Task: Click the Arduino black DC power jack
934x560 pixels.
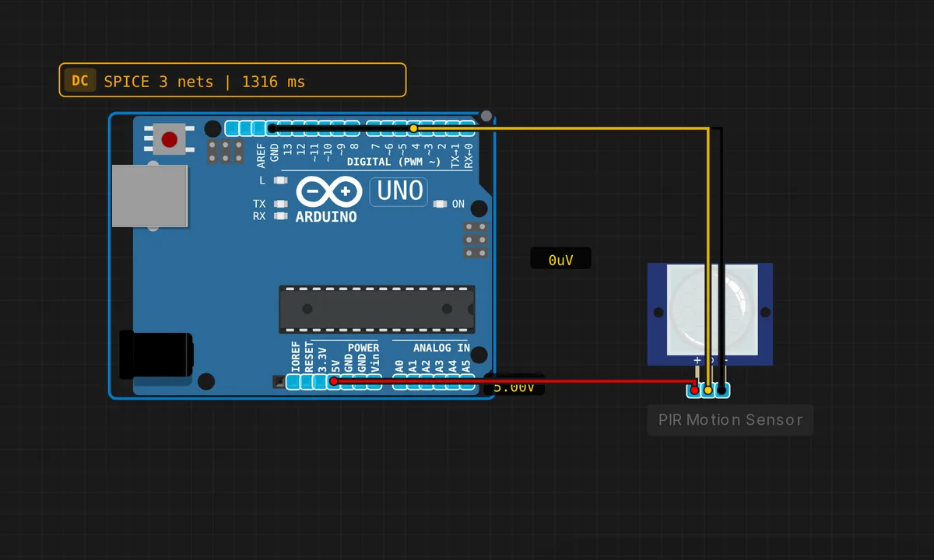Action: click(156, 355)
